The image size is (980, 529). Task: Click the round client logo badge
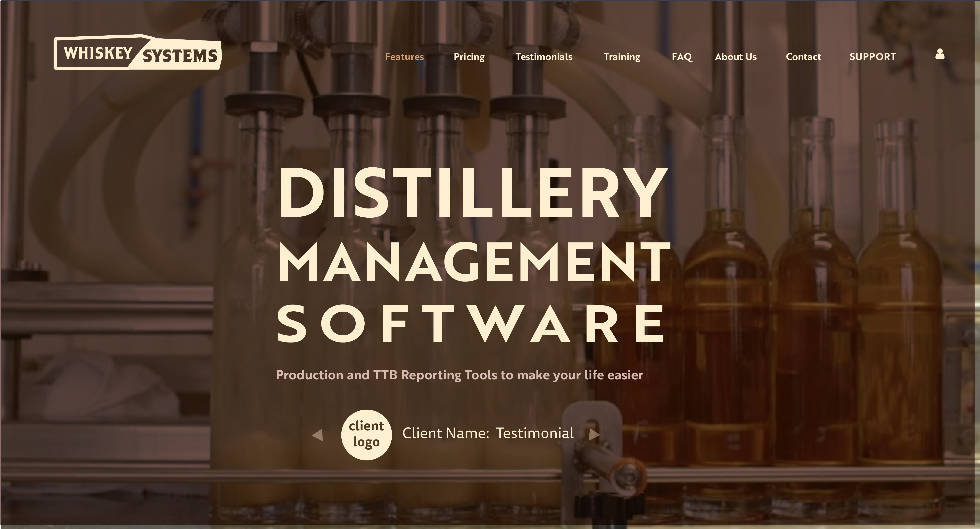[366, 435]
